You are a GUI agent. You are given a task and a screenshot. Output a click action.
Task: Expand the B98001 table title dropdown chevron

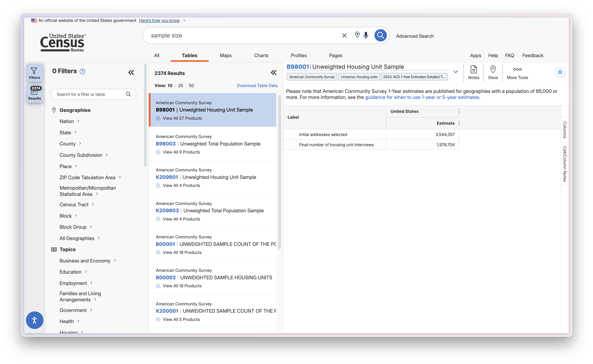click(456, 72)
